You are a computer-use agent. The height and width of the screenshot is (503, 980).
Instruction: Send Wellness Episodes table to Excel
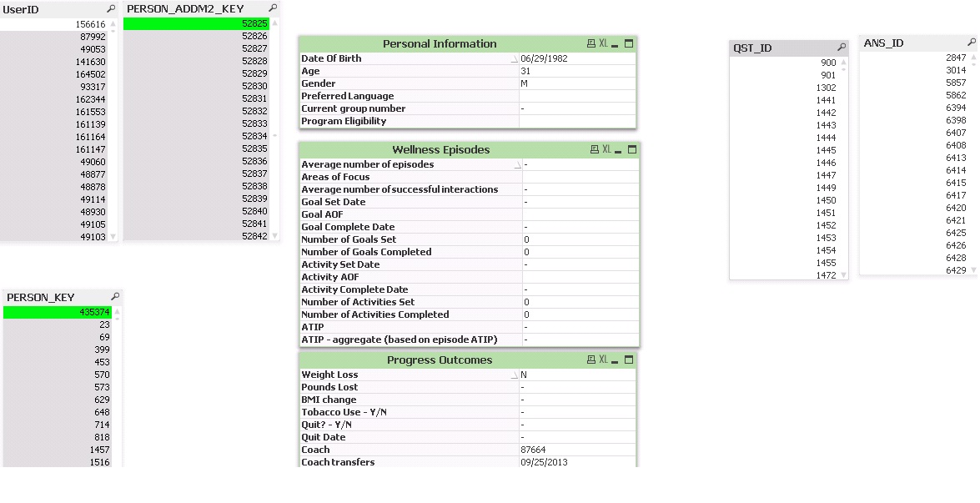(x=606, y=149)
